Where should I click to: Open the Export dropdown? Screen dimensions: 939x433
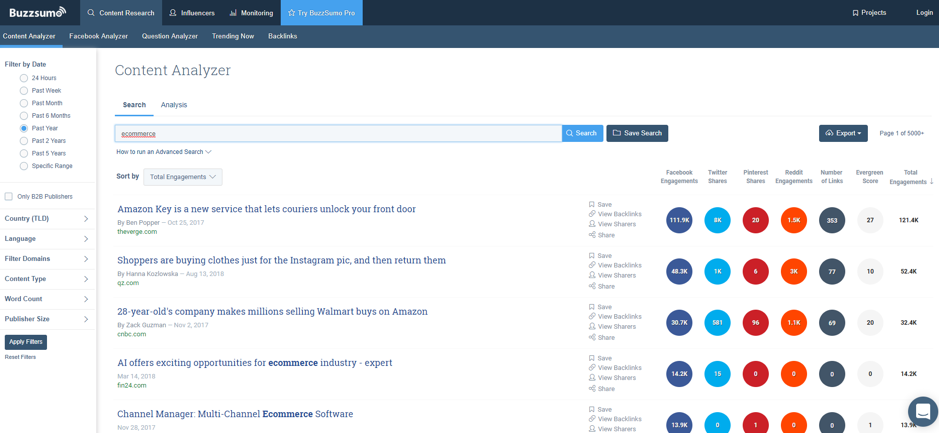coord(843,133)
